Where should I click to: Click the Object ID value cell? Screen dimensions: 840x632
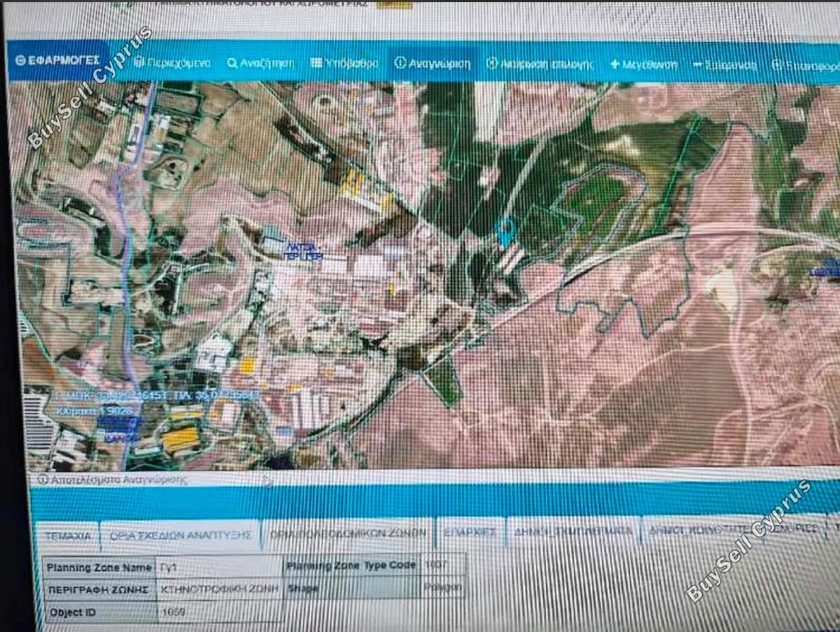(218, 612)
